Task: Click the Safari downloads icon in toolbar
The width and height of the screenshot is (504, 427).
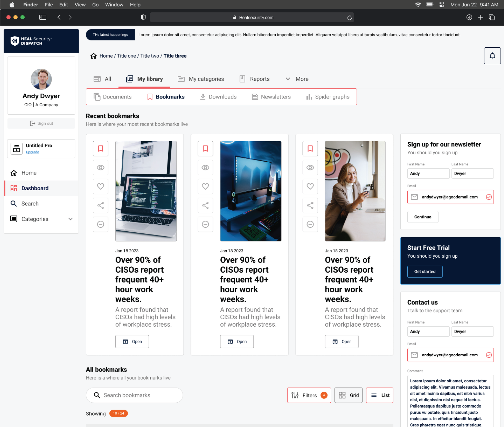Action: (x=469, y=17)
